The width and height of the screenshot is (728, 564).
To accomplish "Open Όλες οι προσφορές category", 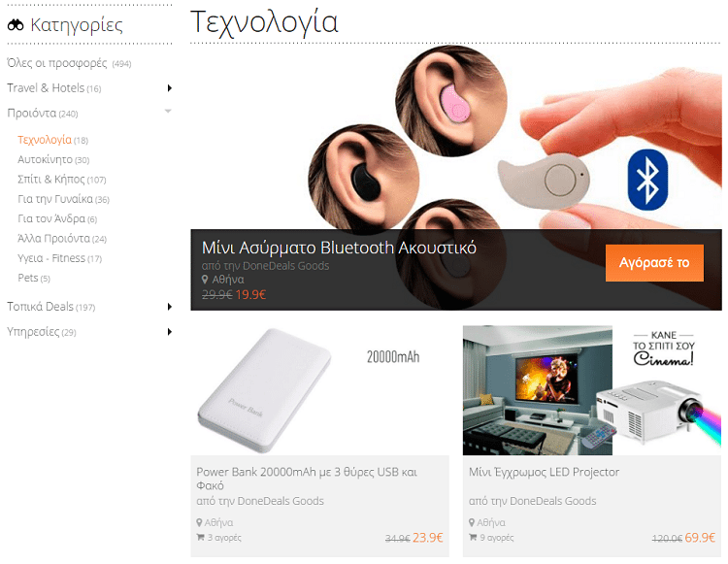I will point(69,63).
